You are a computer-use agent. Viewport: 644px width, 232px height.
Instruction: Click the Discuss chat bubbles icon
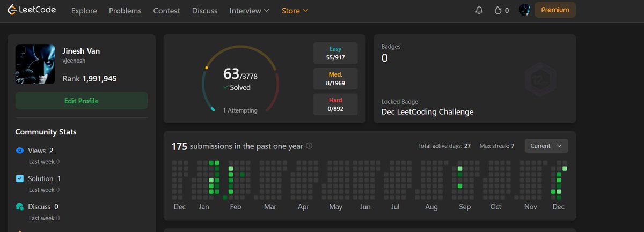tap(20, 206)
